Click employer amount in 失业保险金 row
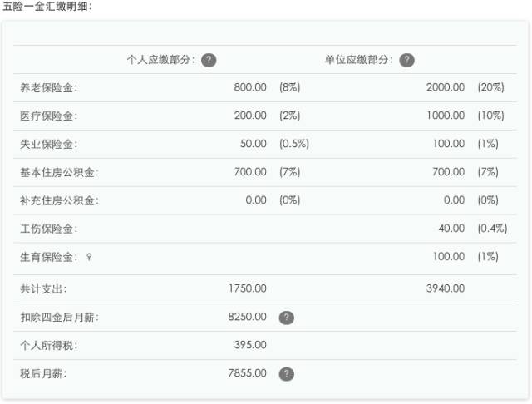The height and width of the screenshot is (404, 532). click(449, 144)
